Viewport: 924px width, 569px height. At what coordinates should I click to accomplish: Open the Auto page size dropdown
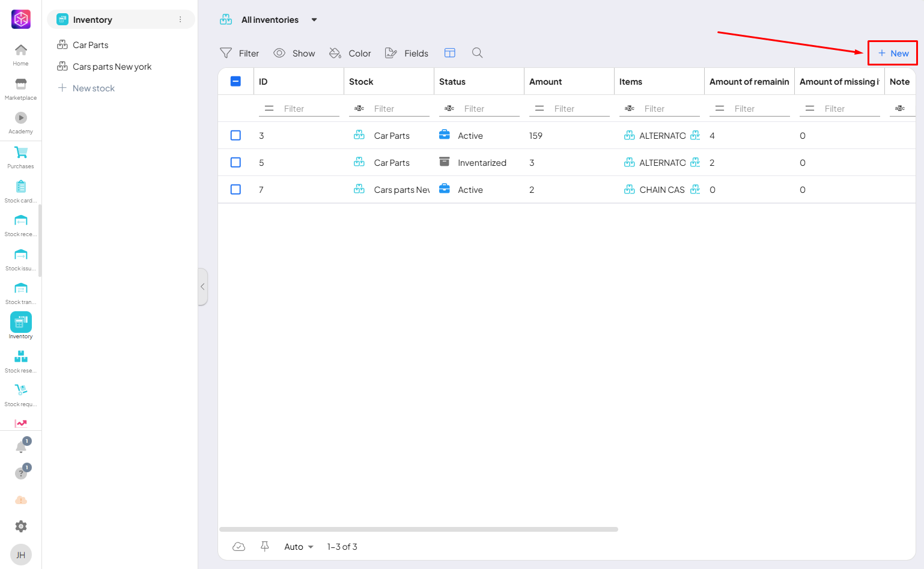[299, 547]
